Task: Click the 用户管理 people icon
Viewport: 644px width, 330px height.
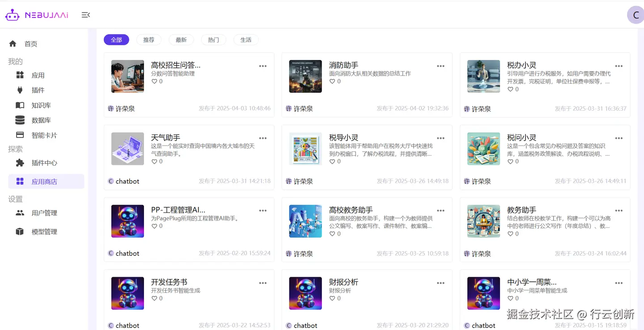Action: (x=20, y=213)
